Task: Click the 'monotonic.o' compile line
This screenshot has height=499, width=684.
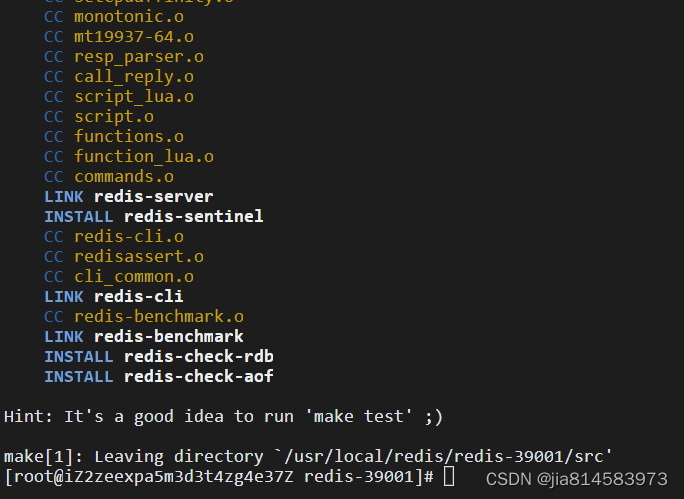Action: pyautogui.click(x=114, y=17)
